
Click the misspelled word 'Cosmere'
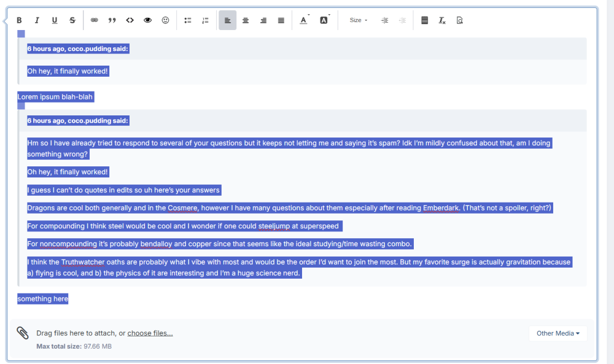[182, 208]
